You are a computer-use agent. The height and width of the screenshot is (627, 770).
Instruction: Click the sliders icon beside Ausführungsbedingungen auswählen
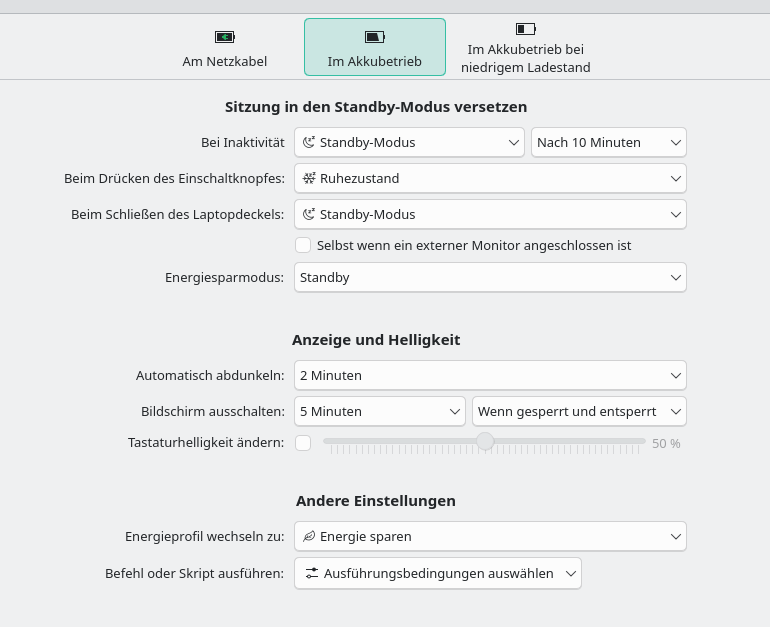(x=312, y=573)
